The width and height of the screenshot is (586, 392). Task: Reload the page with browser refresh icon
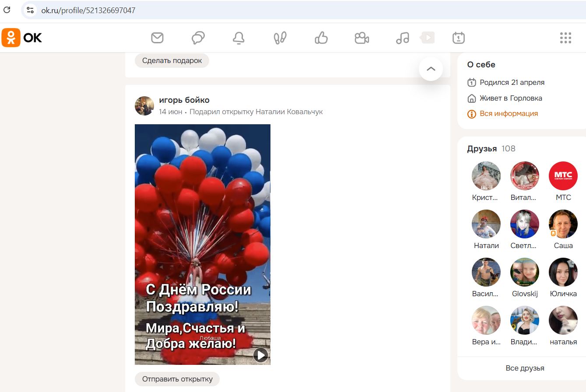tap(7, 10)
